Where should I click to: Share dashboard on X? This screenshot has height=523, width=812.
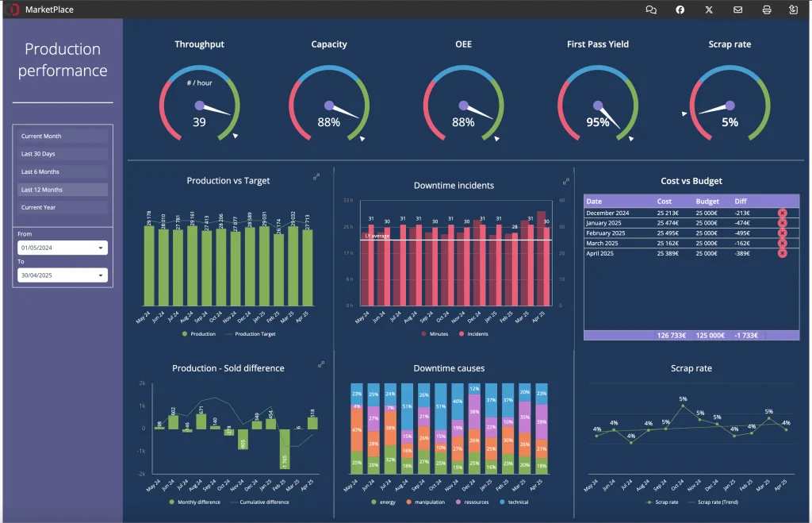[709, 10]
